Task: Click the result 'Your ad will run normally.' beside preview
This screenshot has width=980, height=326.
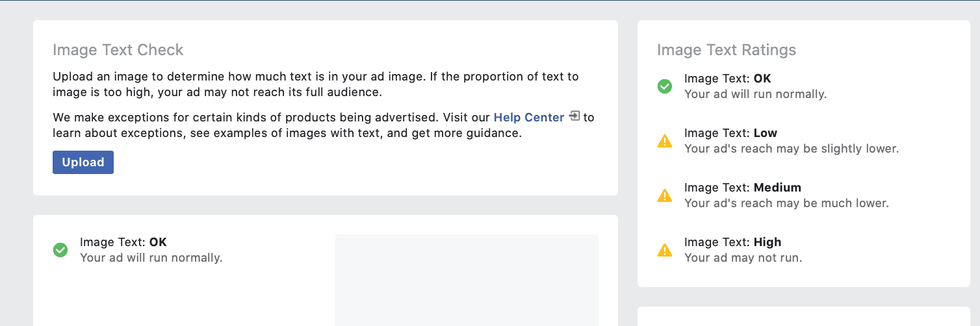Action: 151,258
